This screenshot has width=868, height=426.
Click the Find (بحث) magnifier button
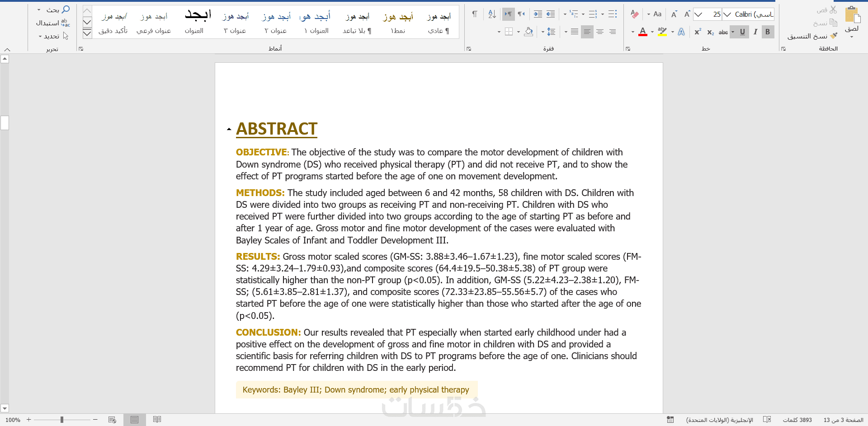58,9
